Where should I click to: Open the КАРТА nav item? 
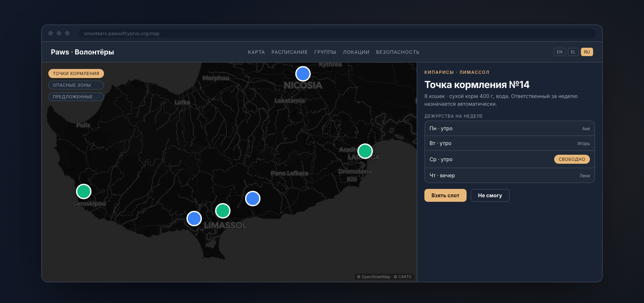point(256,52)
